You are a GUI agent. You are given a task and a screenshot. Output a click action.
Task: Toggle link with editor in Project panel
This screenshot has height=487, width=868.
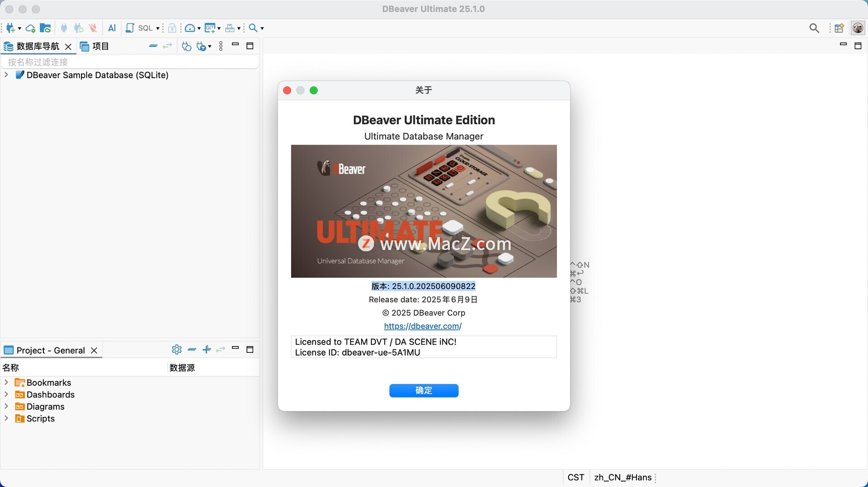pos(221,350)
